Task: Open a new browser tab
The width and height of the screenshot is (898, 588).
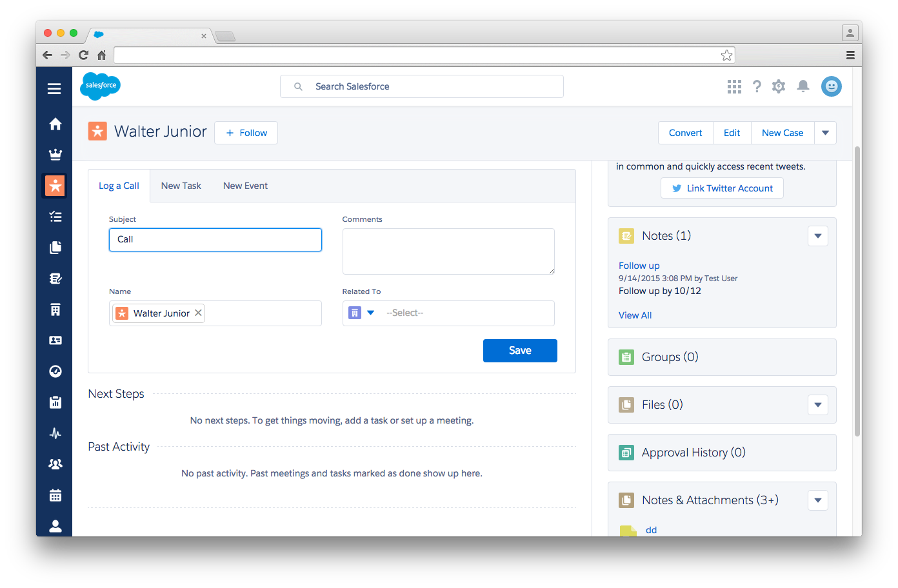Action: click(225, 36)
